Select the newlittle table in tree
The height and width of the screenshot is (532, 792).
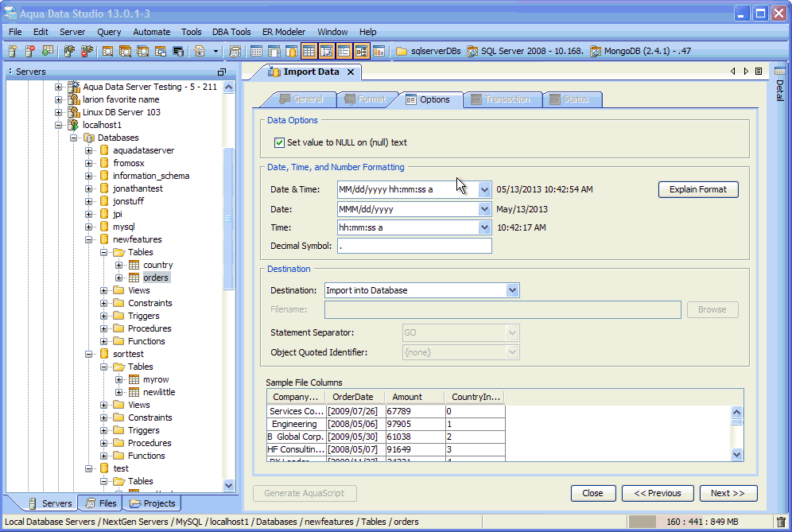coord(159,392)
